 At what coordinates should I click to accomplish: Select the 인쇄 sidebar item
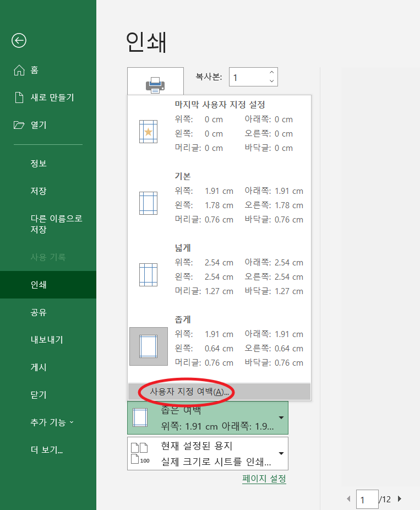[x=48, y=285]
